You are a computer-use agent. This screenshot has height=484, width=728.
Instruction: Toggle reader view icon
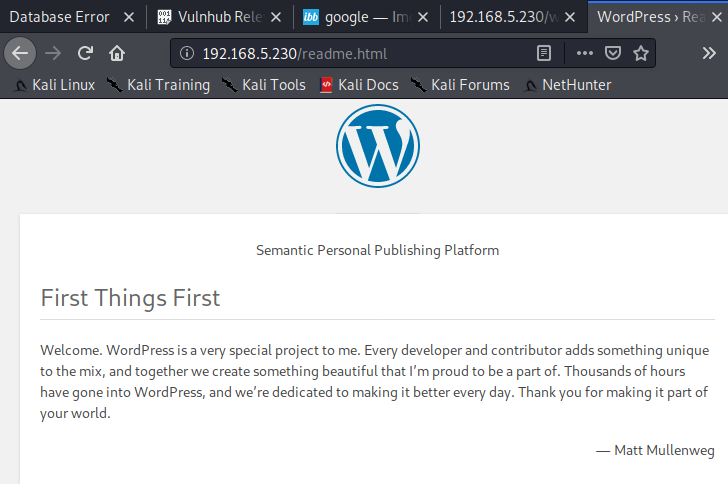(544, 53)
